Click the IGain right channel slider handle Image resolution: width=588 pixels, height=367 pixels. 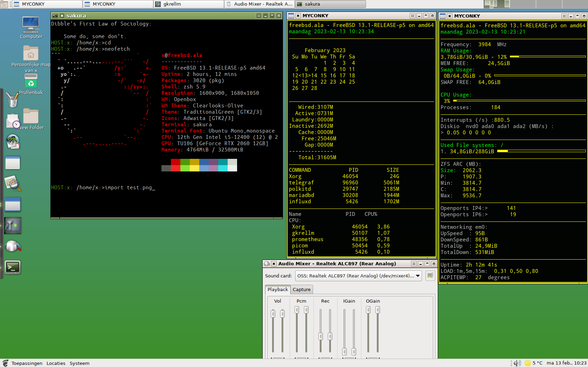(354, 352)
